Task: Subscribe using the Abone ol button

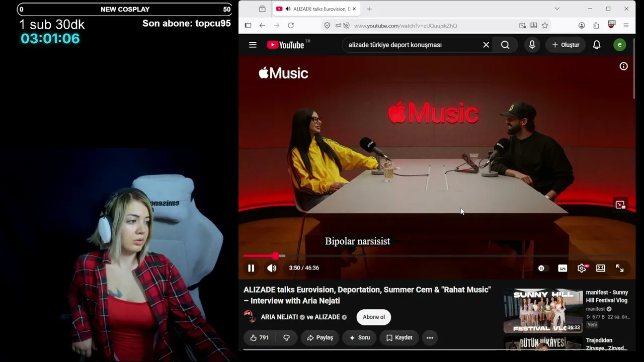Action: [x=374, y=317]
